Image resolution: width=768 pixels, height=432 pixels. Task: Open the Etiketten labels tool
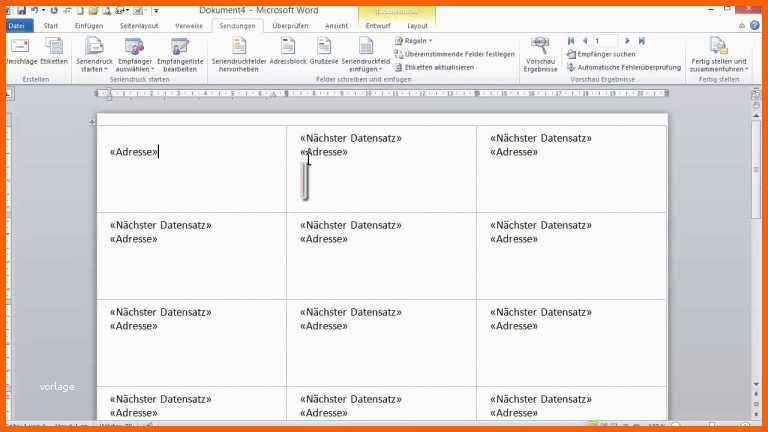pyautogui.click(x=54, y=51)
